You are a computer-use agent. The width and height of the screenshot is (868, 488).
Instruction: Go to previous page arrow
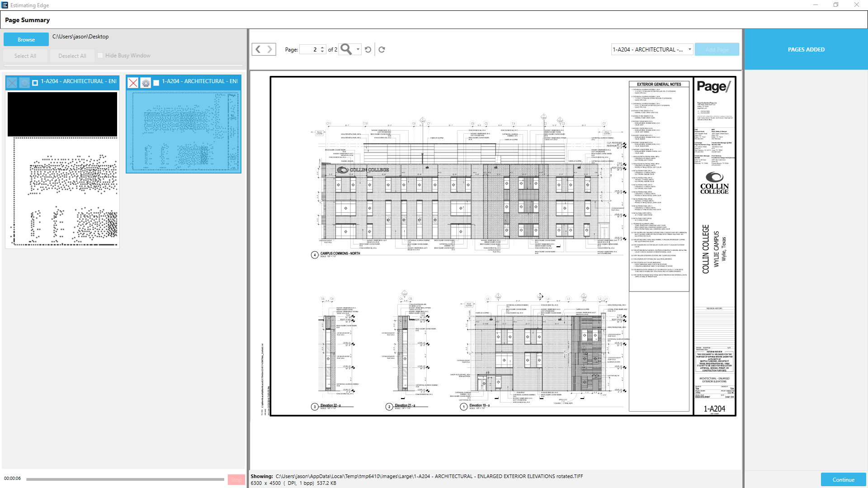pyautogui.click(x=258, y=49)
